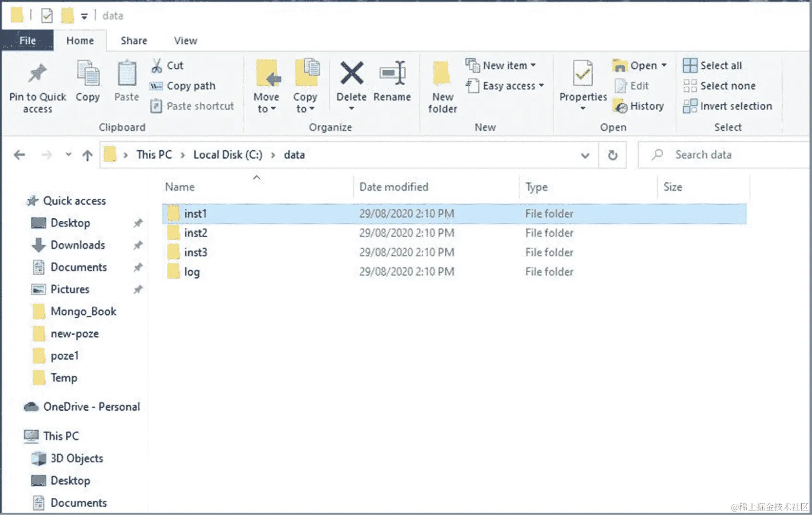The width and height of the screenshot is (812, 515).
Task: Sort by Size column header
Action: point(673,187)
